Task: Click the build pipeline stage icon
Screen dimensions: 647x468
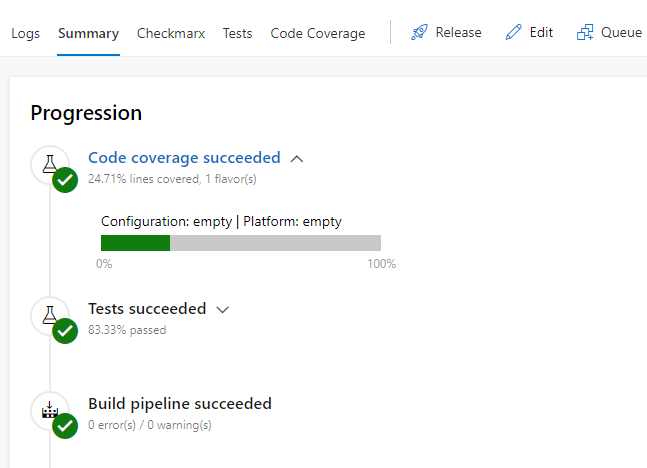Action: [50, 410]
